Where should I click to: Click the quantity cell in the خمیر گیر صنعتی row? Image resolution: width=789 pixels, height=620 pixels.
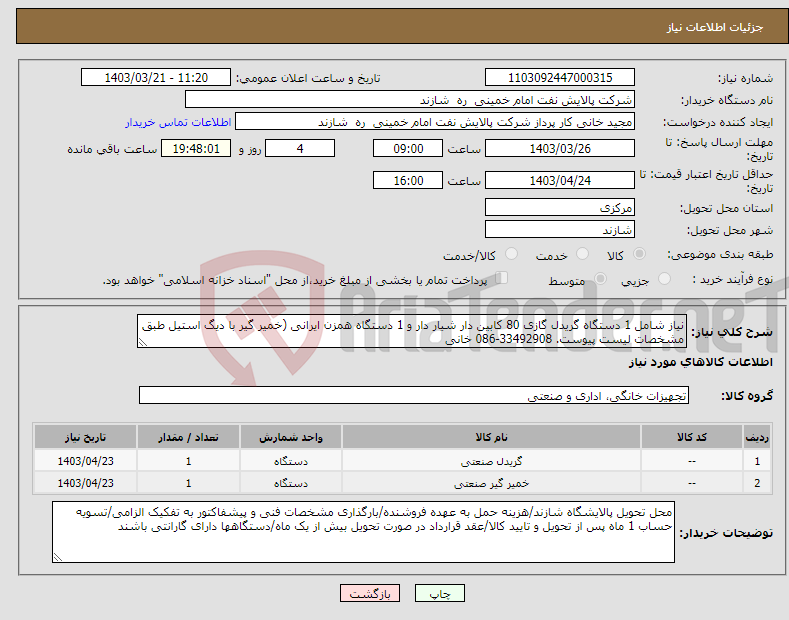(188, 483)
